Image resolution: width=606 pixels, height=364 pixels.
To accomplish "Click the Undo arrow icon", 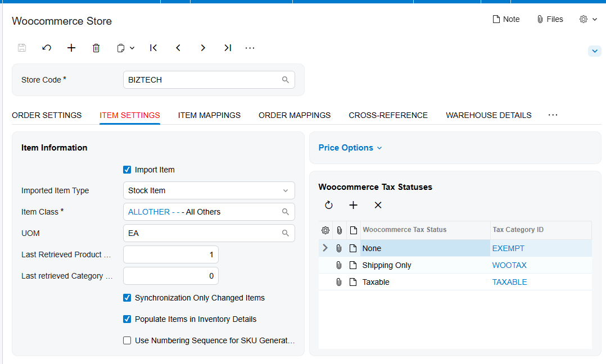I will point(47,48).
